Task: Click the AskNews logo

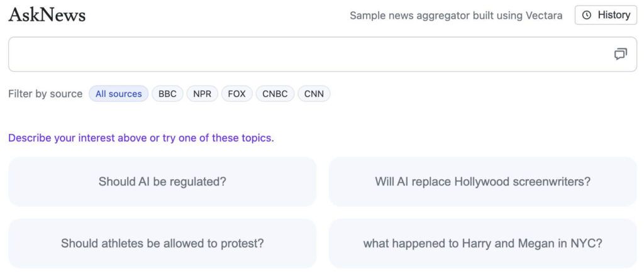Action: coord(47,15)
